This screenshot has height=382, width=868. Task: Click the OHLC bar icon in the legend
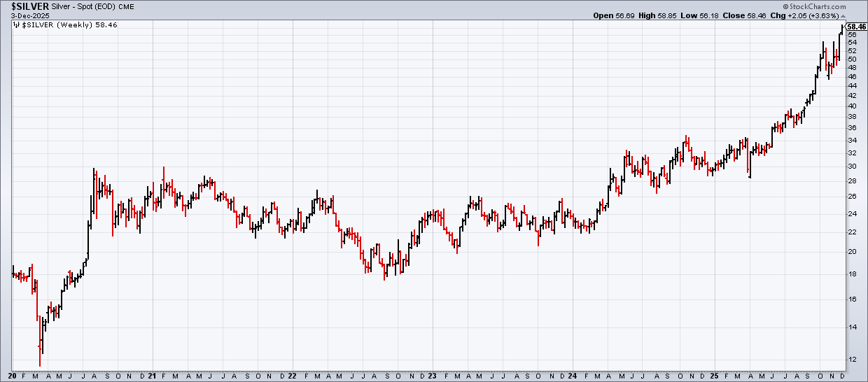[17, 24]
